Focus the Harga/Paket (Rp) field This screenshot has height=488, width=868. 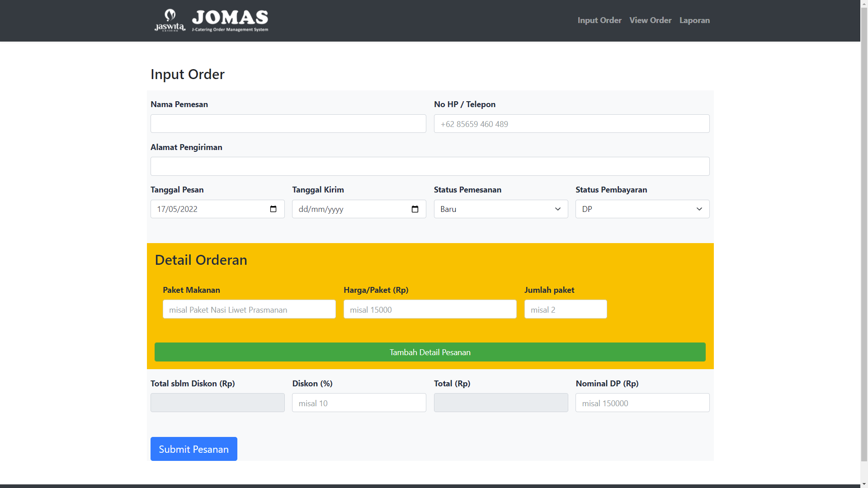429,310
